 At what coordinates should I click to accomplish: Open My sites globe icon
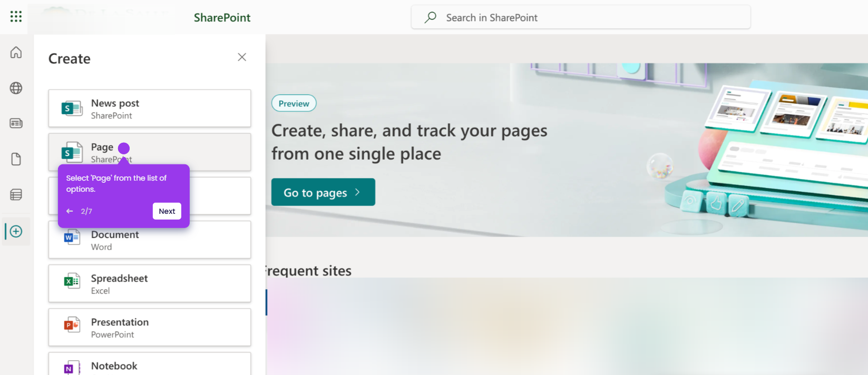16,88
